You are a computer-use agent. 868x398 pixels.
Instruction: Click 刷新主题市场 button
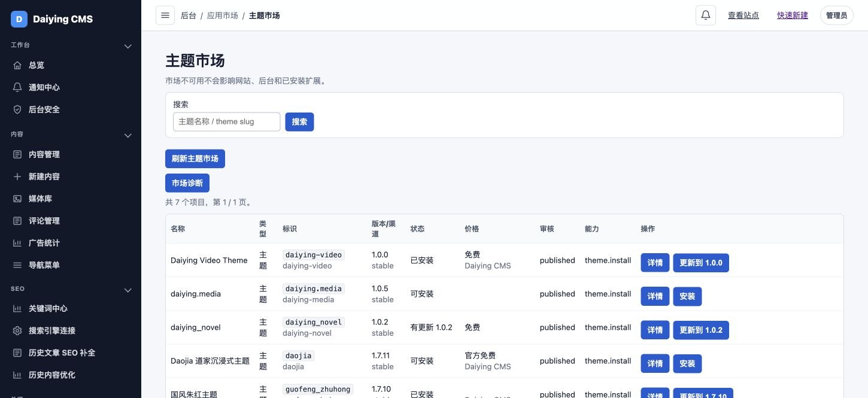click(x=195, y=159)
